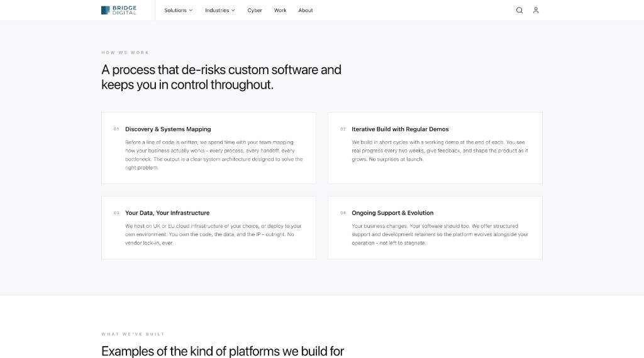Screen dimensions: 644x358
Task: Click the chevron next to Industries
Action: 233,10
